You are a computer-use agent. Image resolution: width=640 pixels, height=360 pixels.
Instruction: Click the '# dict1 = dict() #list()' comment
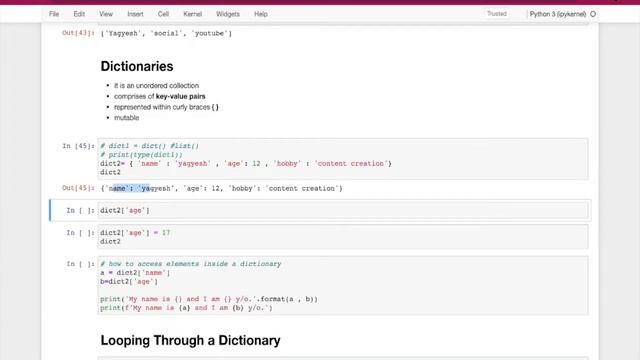coord(149,146)
